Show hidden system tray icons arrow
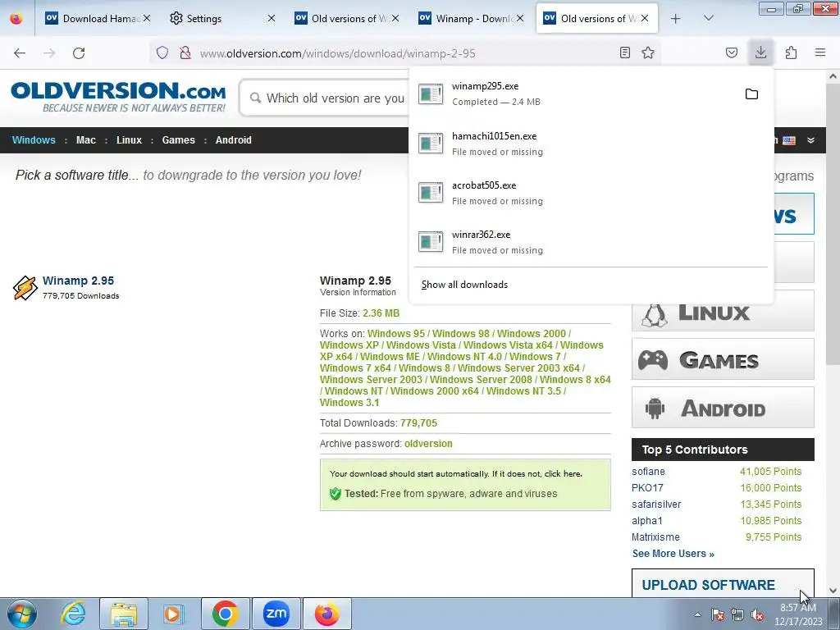Image resolution: width=840 pixels, height=630 pixels. pos(697,614)
